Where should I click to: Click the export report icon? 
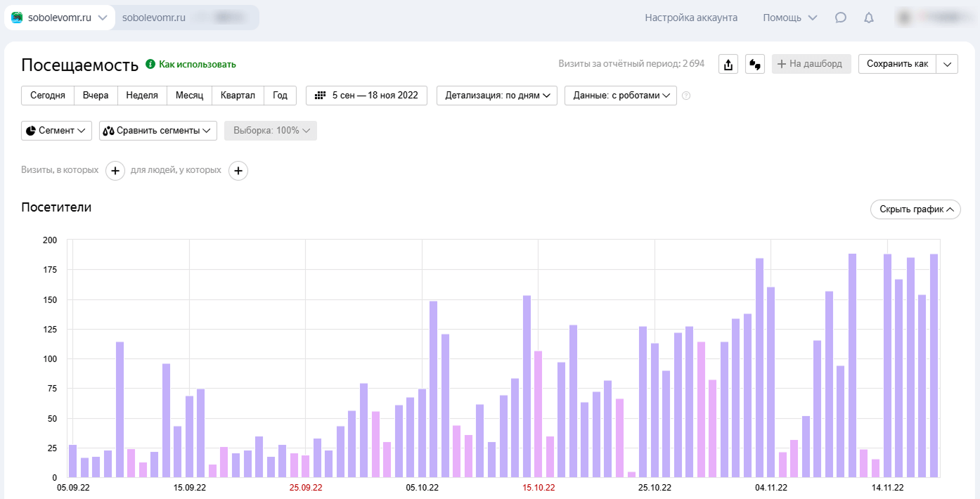point(728,64)
